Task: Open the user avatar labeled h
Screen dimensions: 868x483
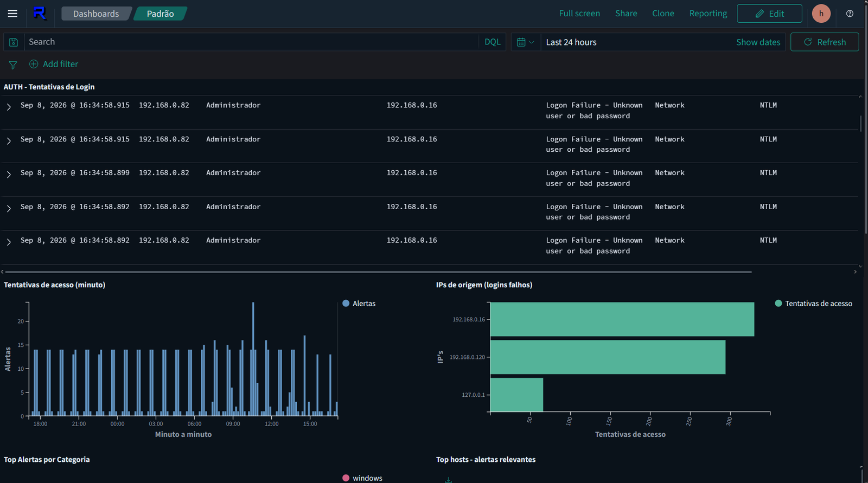Action: coord(821,14)
